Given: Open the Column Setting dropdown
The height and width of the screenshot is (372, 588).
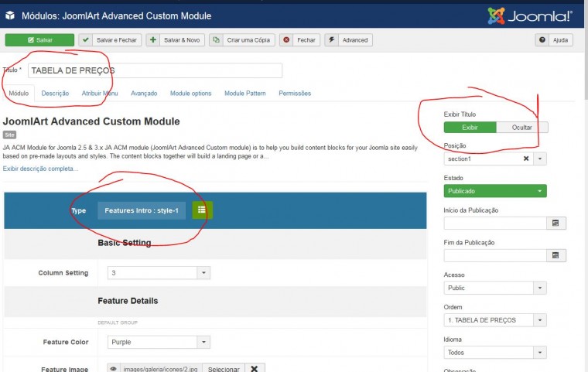Looking at the screenshot, I should [x=159, y=273].
